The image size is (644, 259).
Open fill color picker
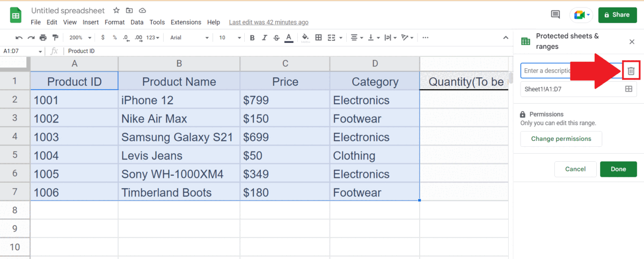tap(305, 38)
